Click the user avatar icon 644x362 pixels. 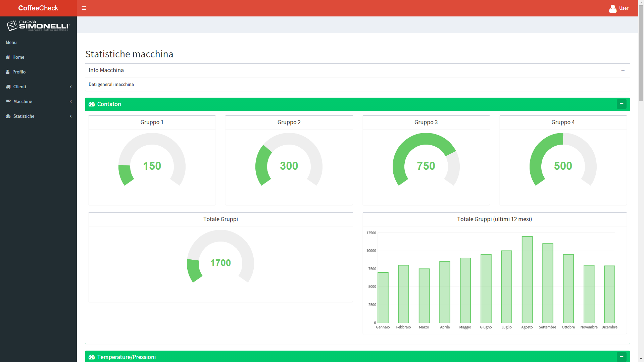612,8
